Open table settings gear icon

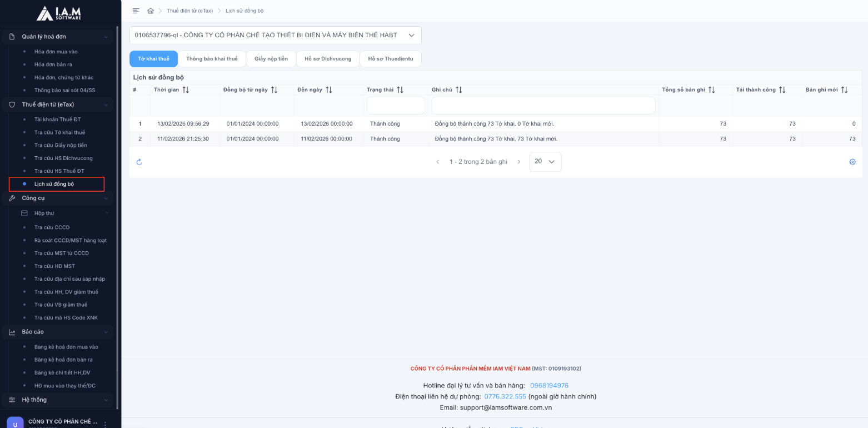pyautogui.click(x=852, y=162)
